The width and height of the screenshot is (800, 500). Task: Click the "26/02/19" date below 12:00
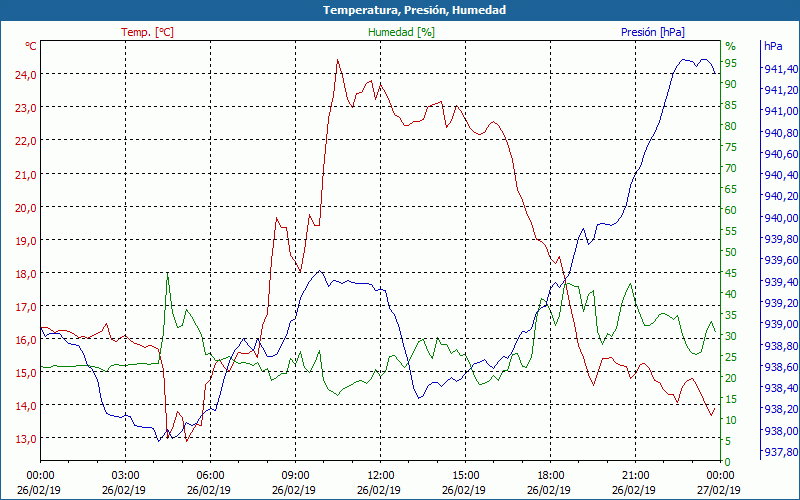tap(379, 490)
